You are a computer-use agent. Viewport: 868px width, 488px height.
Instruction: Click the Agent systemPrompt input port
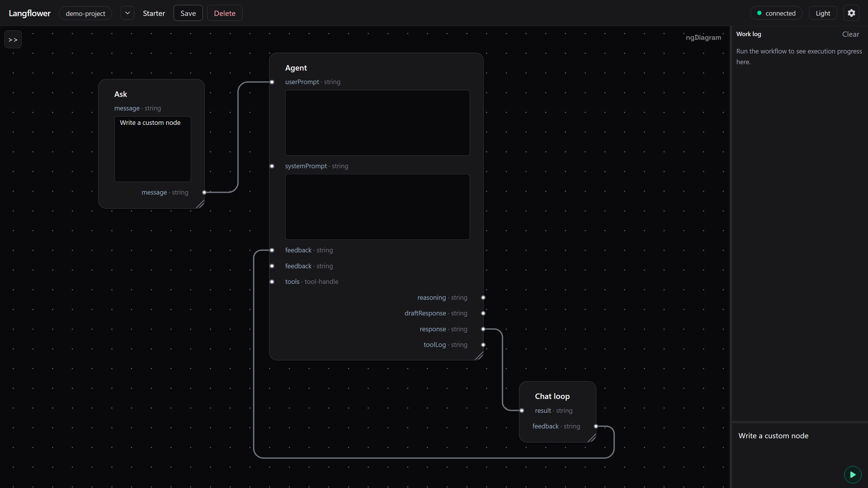272,166
